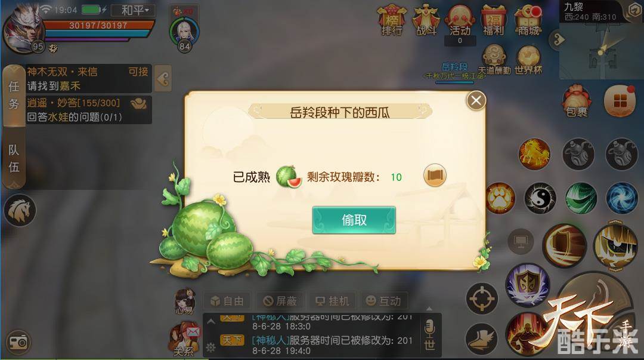Screen dimensions: 644x360
Task: Toggle the 屏蔽 block players option
Action: tap(280, 301)
